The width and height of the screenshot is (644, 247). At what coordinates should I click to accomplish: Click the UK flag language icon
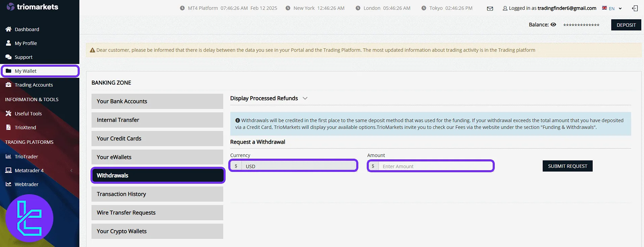[x=604, y=8]
